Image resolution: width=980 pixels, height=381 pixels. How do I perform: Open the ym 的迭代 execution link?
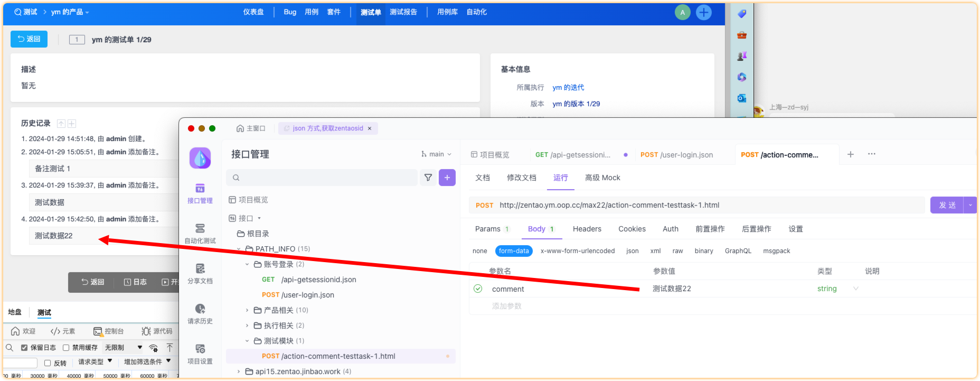568,88
